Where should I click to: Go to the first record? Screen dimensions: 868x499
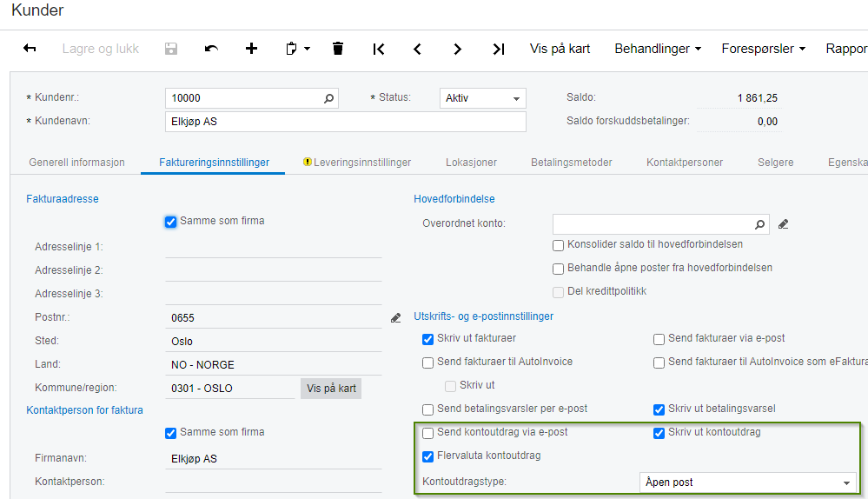[379, 49]
